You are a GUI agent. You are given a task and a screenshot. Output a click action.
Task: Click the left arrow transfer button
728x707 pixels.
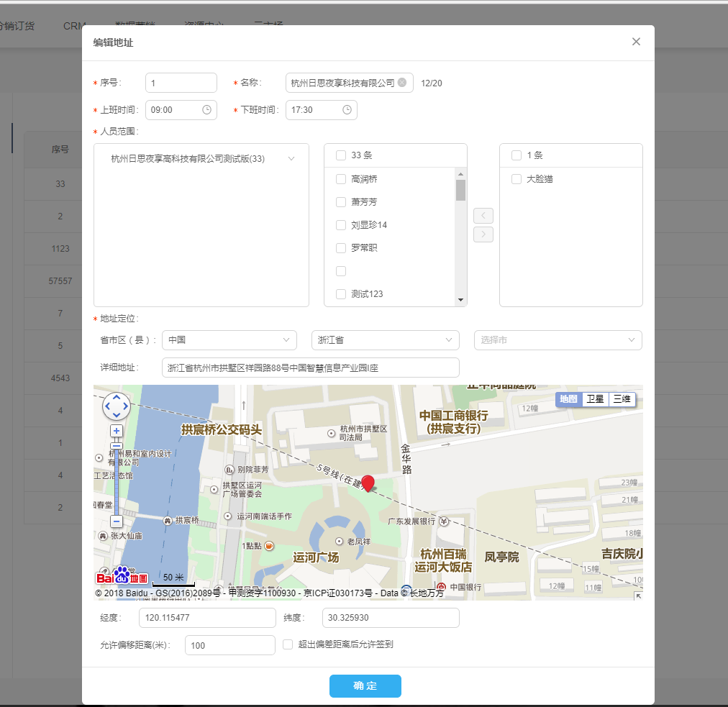pyautogui.click(x=483, y=215)
